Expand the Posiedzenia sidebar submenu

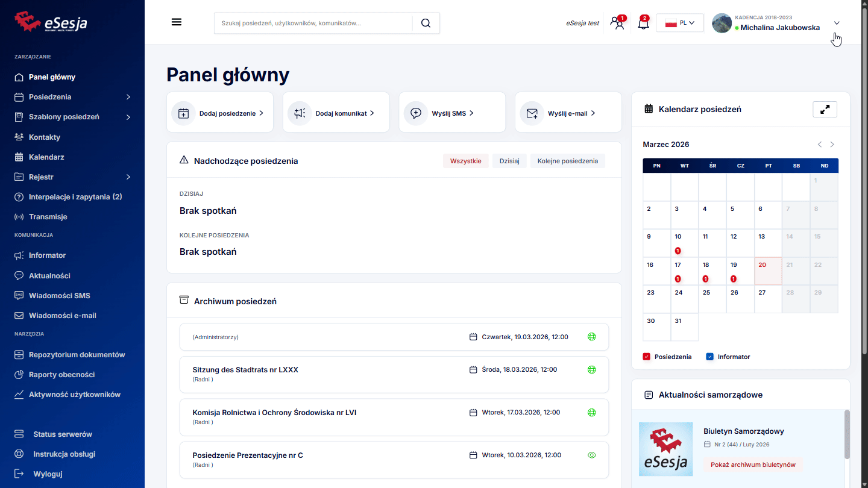pyautogui.click(x=128, y=97)
